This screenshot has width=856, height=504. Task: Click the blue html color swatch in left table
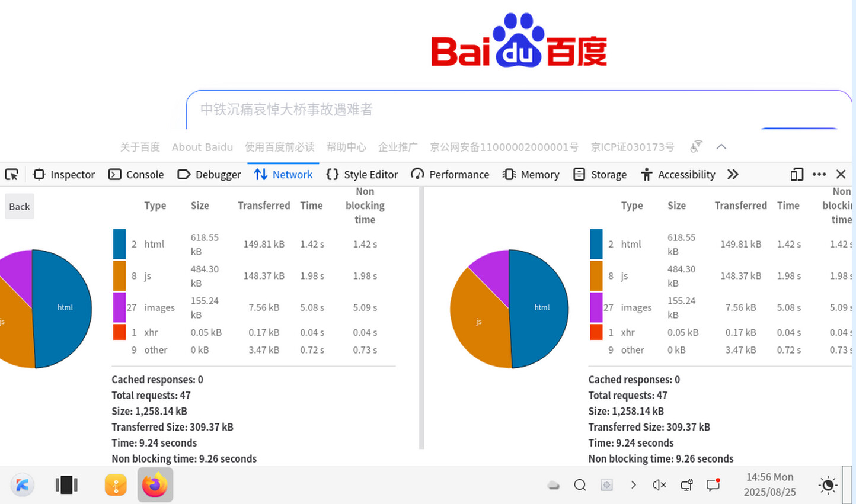tap(119, 244)
